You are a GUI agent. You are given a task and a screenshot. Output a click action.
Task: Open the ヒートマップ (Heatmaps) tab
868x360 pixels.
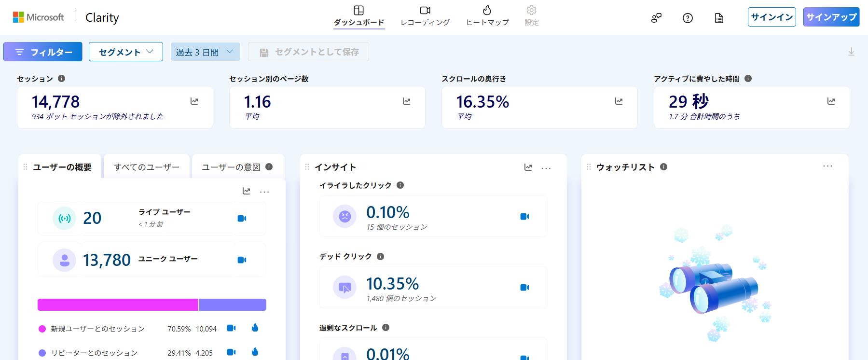[x=487, y=16]
